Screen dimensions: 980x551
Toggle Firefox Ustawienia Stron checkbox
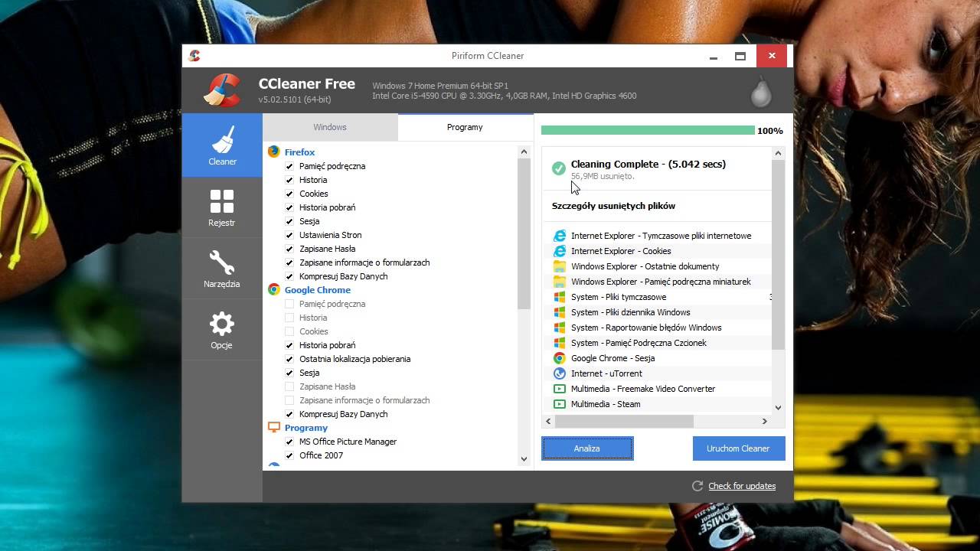(289, 235)
